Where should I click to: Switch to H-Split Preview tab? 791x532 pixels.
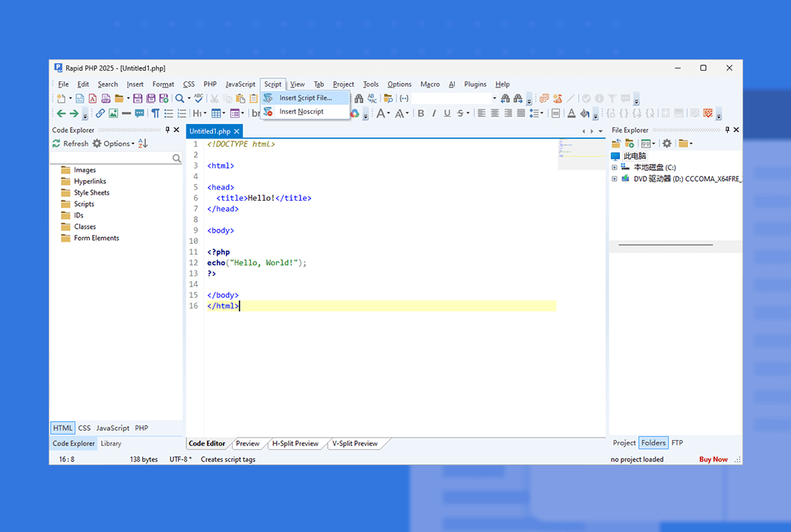click(x=295, y=444)
